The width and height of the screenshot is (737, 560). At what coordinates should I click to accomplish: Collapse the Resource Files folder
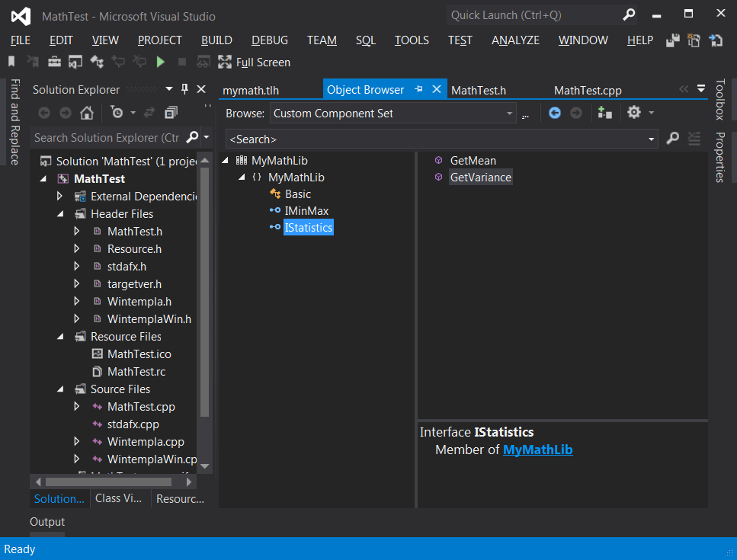(60, 337)
